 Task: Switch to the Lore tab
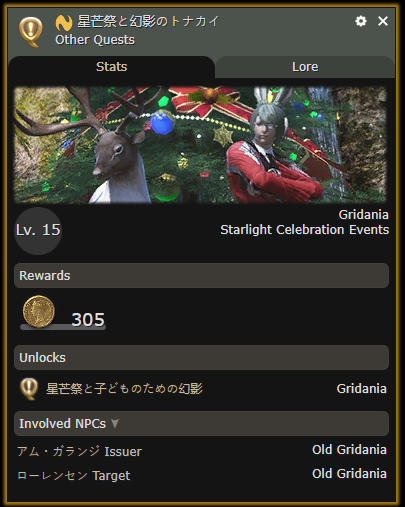[x=305, y=67]
